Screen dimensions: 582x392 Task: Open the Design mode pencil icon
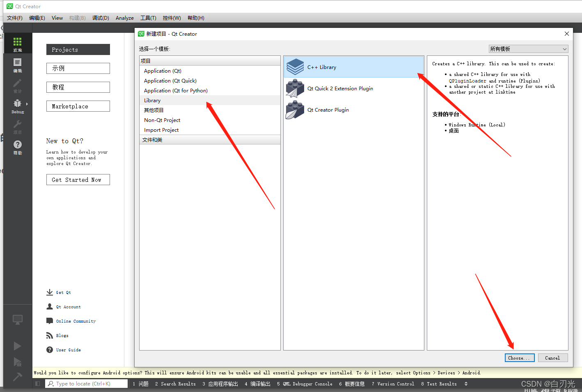tap(17, 83)
